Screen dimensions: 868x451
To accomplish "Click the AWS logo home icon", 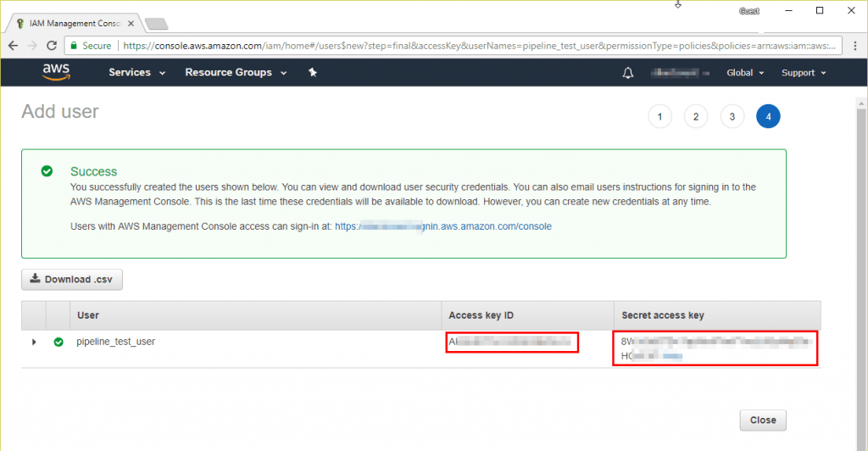I will pyautogui.click(x=56, y=73).
